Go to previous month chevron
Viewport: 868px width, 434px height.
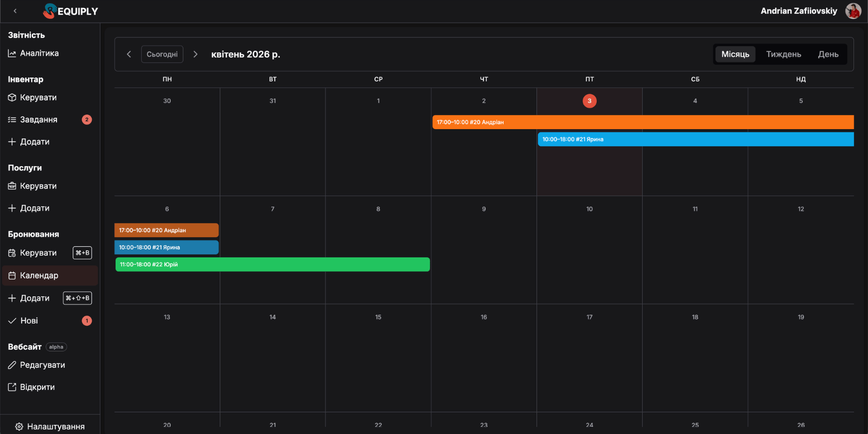(129, 54)
